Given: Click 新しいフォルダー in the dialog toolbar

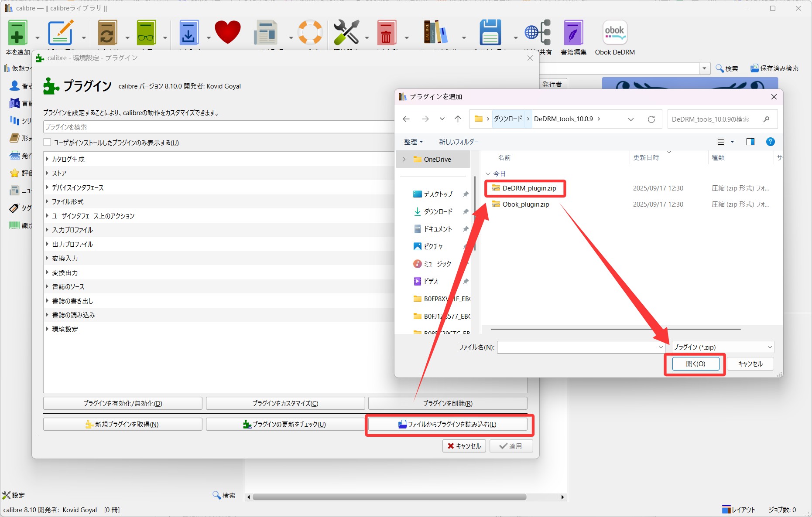Looking at the screenshot, I should tap(458, 142).
